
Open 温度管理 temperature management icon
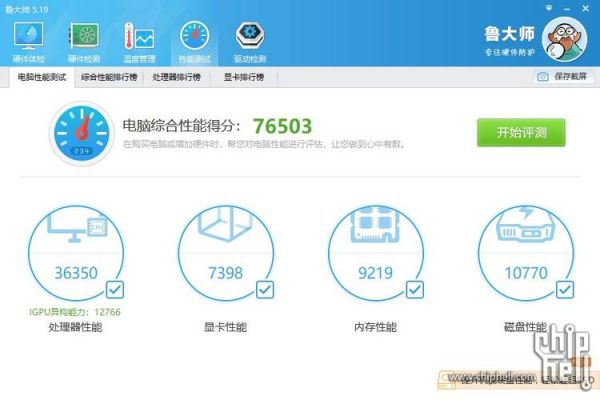tap(139, 42)
